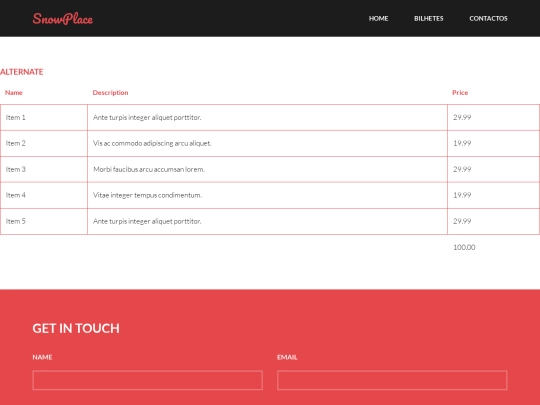The width and height of the screenshot is (540, 405).
Task: Click the ALTERNATE table heading
Action: pyautogui.click(x=22, y=72)
